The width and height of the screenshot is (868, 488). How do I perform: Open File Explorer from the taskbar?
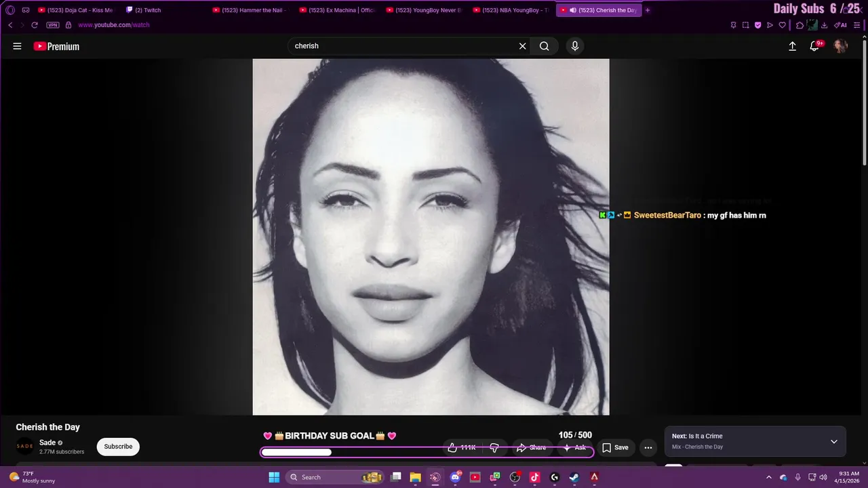pos(415,477)
